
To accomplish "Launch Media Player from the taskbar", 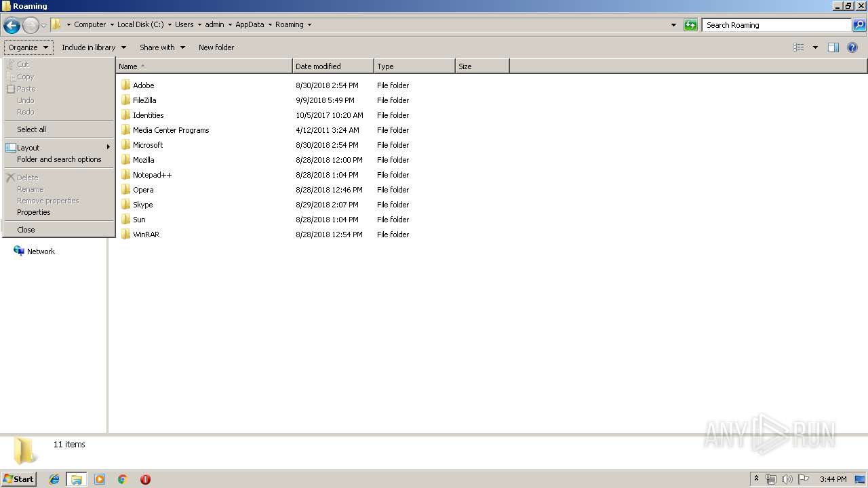I will click(x=100, y=479).
